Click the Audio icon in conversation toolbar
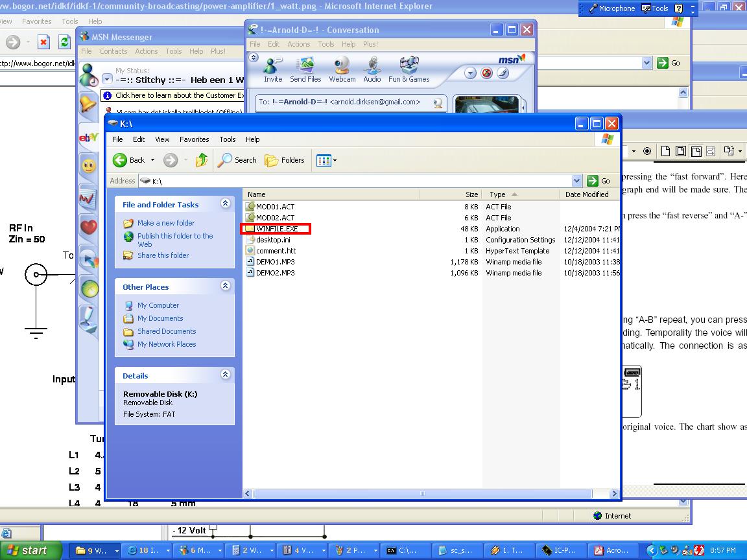The image size is (747, 560). pos(372,69)
